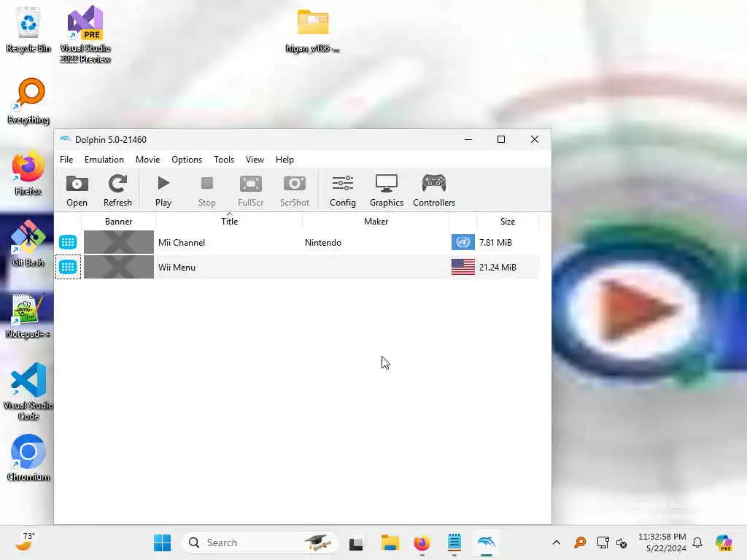Click the Nintendo maker cell
Image resolution: width=747 pixels, height=560 pixels.
pyautogui.click(x=323, y=242)
